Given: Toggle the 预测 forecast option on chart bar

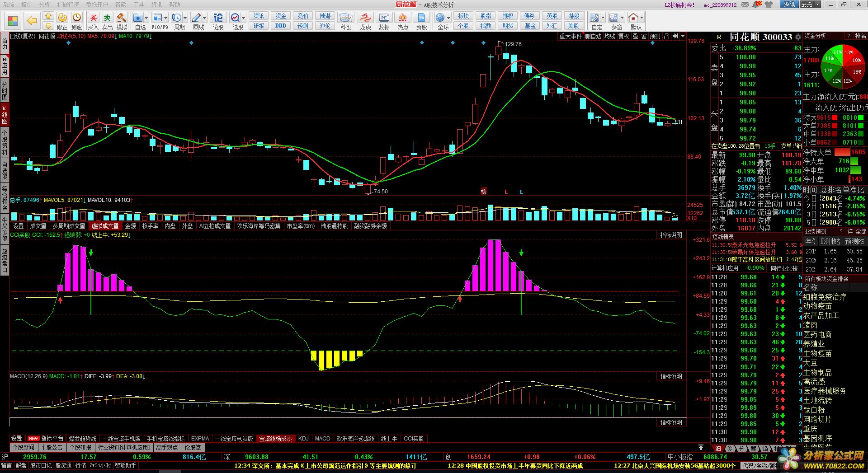Looking at the screenshot, I should (x=655, y=36).
